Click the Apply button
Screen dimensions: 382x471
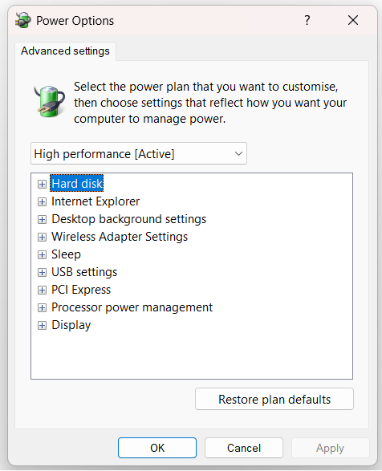[x=330, y=448]
